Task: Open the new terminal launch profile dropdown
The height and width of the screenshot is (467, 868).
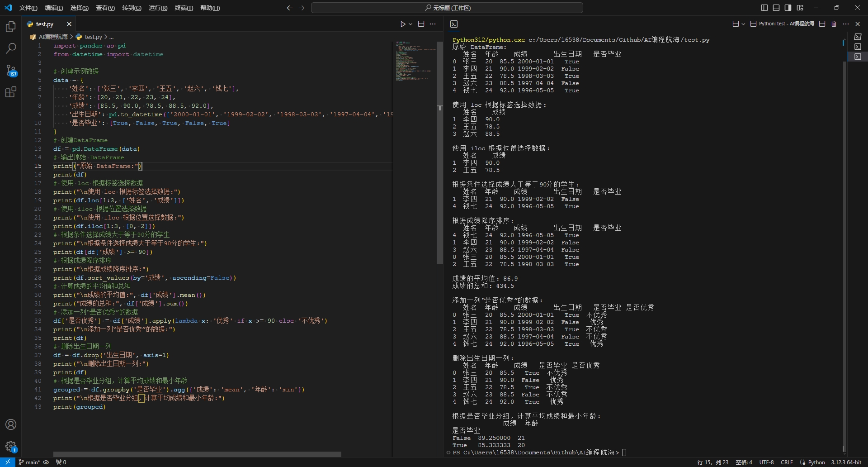Action: pos(743,24)
